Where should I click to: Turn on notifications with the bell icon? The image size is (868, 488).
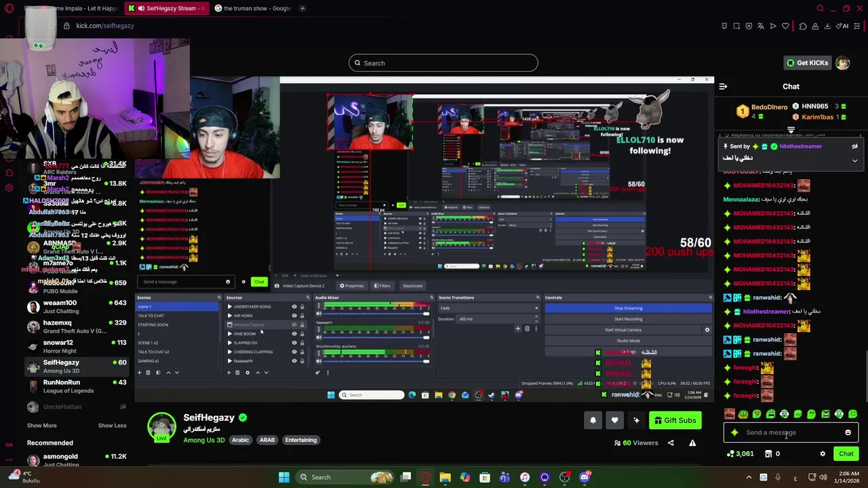coord(593,420)
